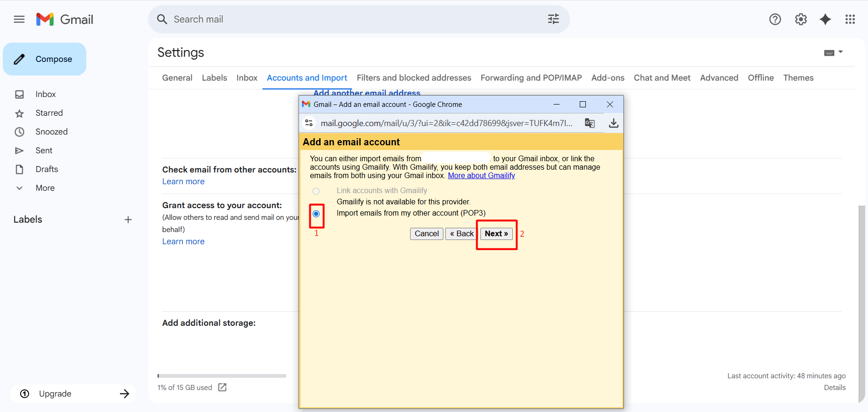
Task: Click the Cancel button
Action: [x=427, y=233]
